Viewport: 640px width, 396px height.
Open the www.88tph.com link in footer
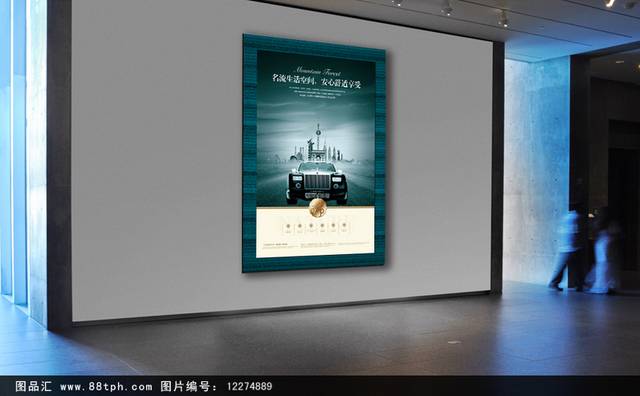pyautogui.click(x=106, y=386)
